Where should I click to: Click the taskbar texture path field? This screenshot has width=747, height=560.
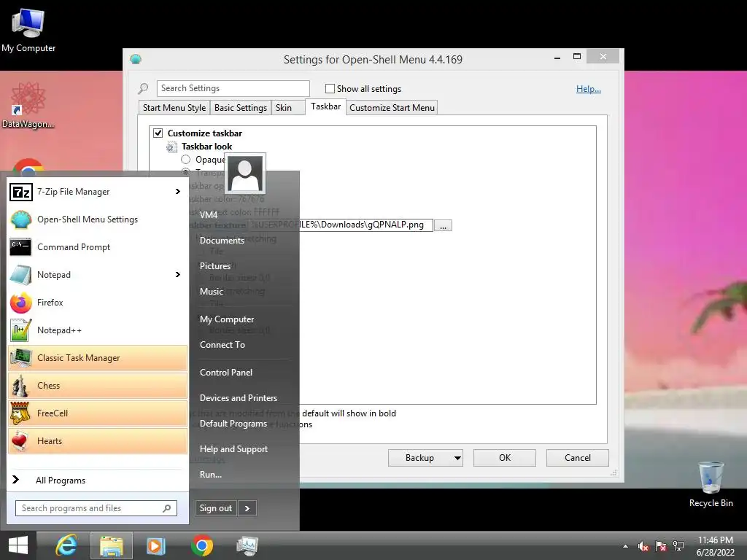click(340, 225)
